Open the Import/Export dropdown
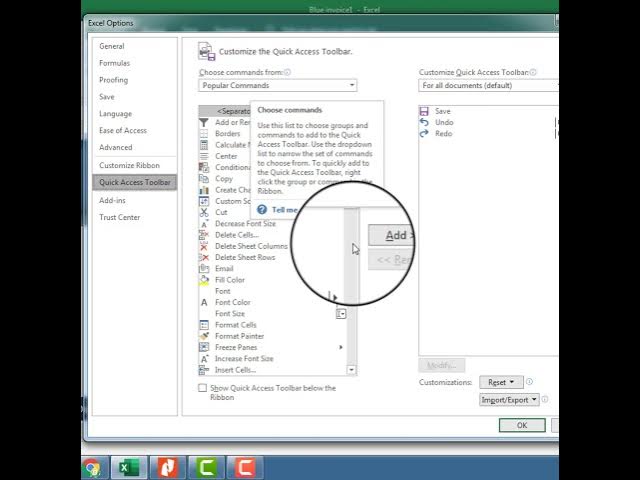 [509, 400]
